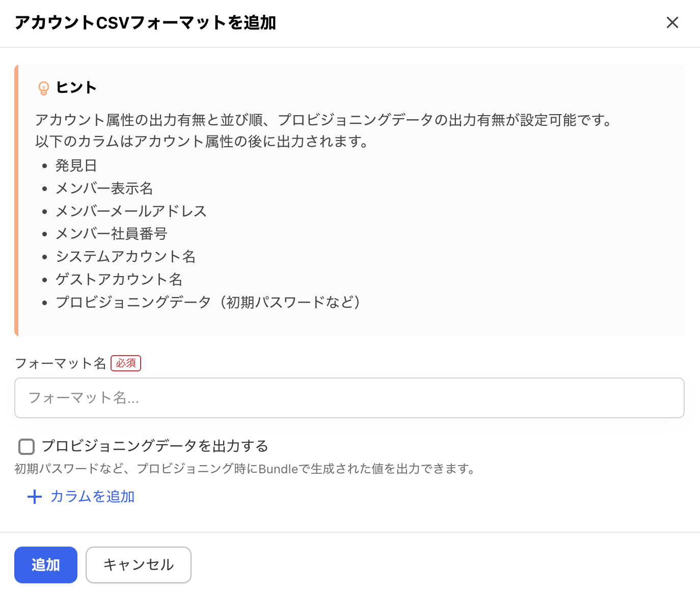
Task: Click the メンバー表示名 list item
Action: 103,188
